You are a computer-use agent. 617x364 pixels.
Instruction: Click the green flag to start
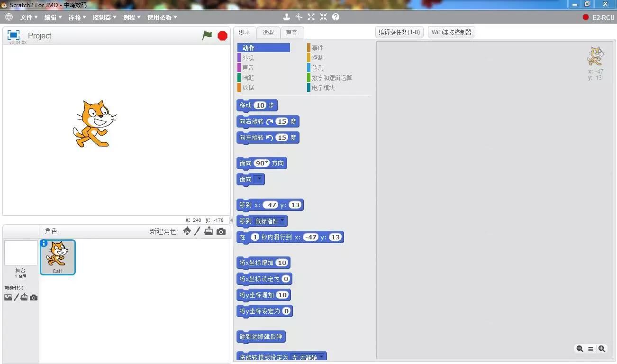pos(207,35)
